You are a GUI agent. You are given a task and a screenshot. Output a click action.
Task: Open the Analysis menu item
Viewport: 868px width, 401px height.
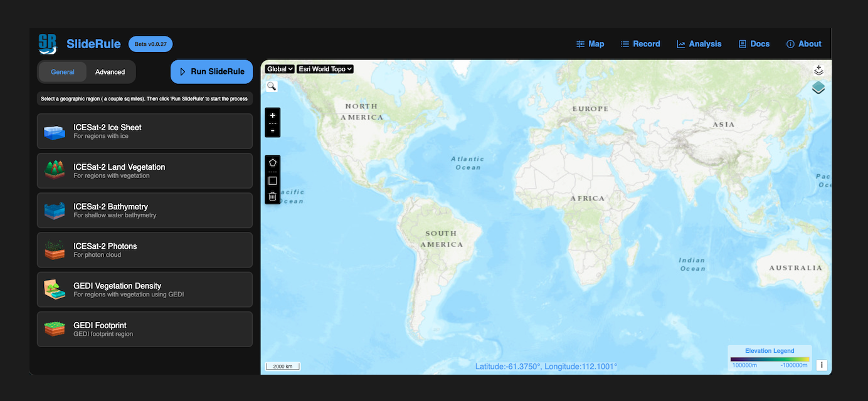click(699, 44)
